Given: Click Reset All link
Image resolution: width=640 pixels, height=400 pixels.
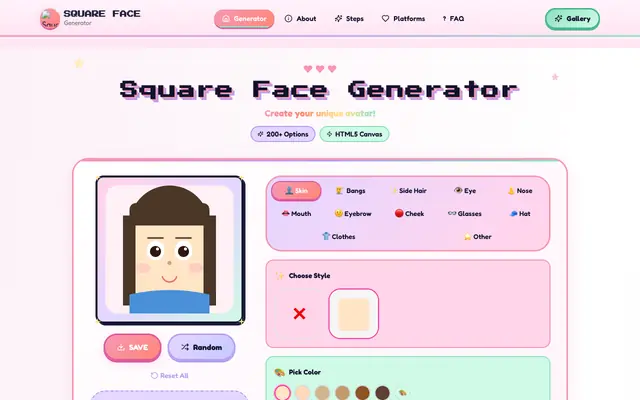Looking at the screenshot, I should pyautogui.click(x=169, y=376).
